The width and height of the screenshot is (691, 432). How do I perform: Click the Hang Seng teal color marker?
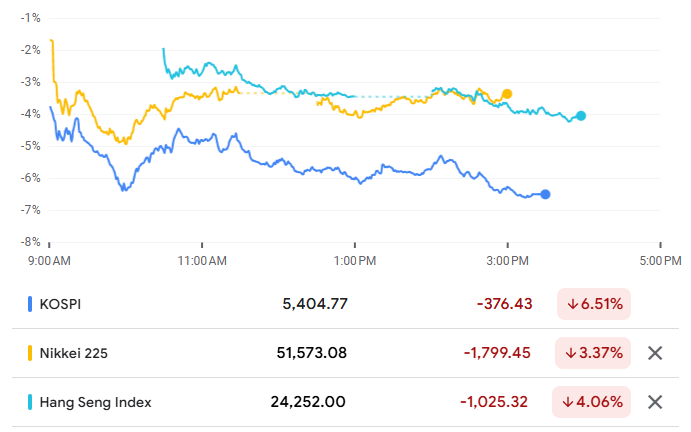click(x=29, y=402)
